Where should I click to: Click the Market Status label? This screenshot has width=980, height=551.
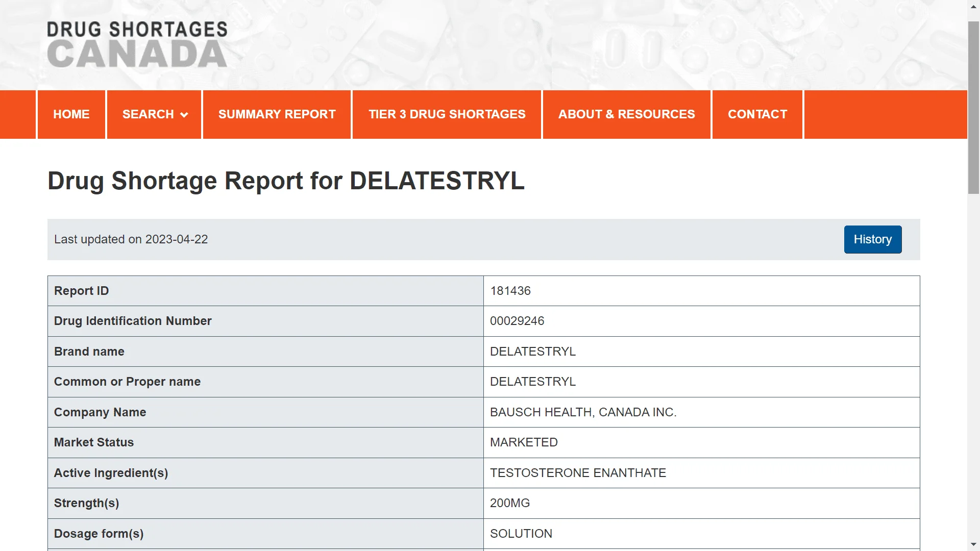coord(94,442)
